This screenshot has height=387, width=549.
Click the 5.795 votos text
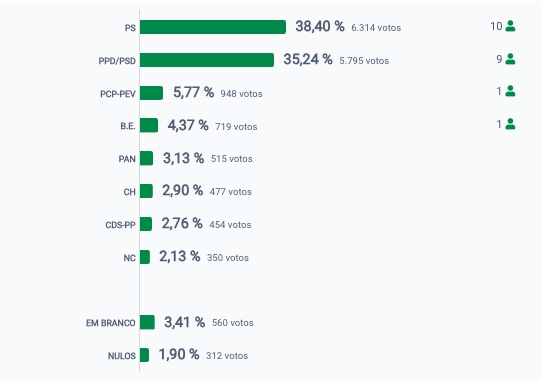[x=364, y=61]
